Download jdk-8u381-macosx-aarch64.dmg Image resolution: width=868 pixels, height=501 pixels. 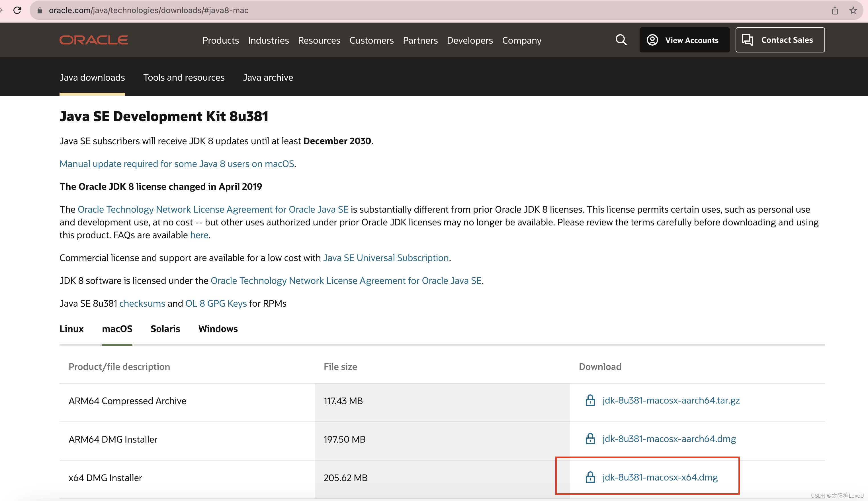pyautogui.click(x=669, y=439)
